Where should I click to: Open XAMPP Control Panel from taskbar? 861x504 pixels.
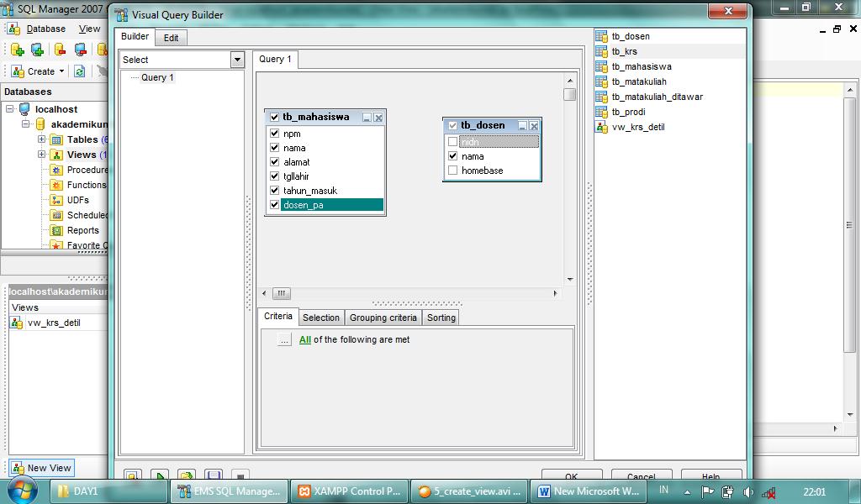(350, 491)
